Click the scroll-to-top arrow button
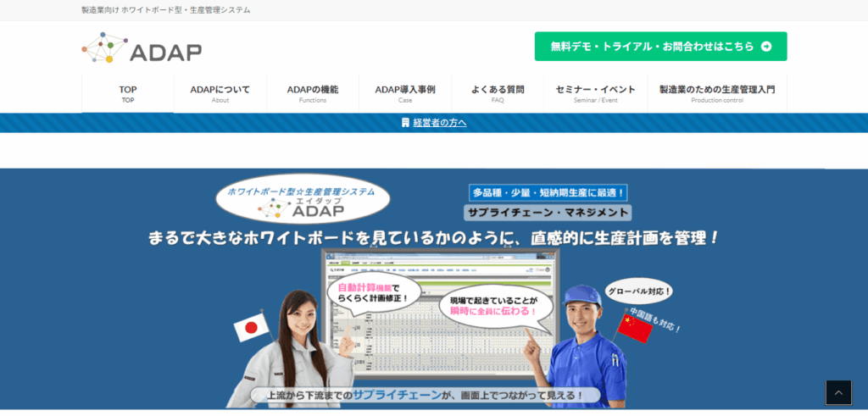This screenshot has height=416, width=868. (x=838, y=393)
